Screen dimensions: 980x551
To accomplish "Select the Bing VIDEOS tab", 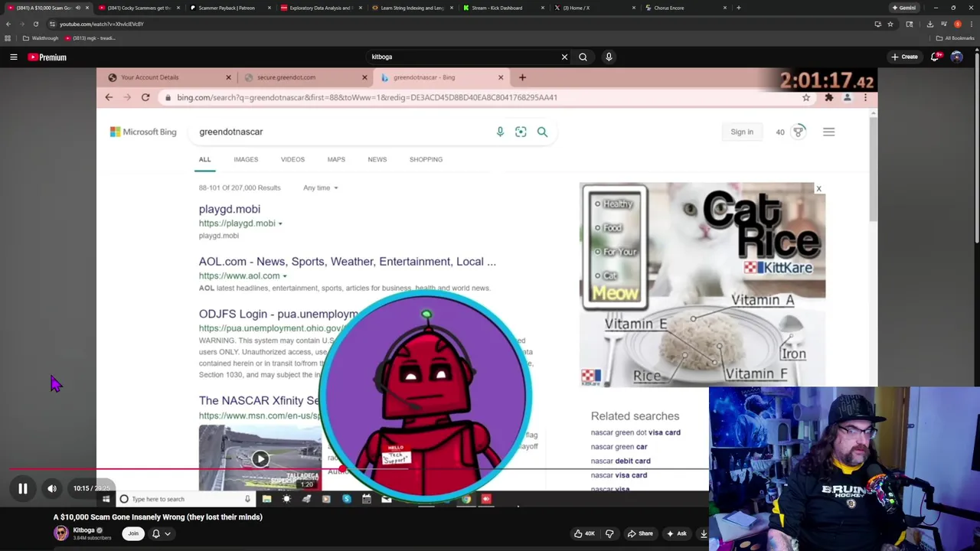I will [292, 159].
